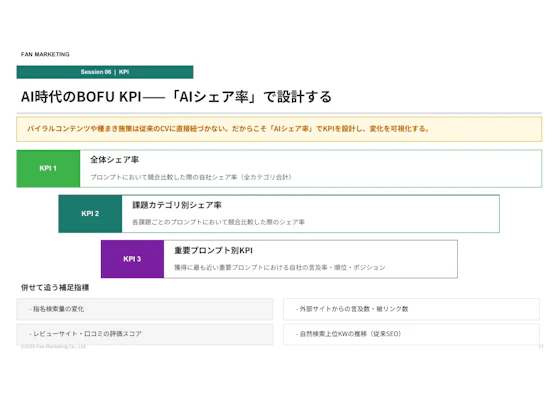Select the 自然検索上位KWの推移 item
This screenshot has width=560, height=396.
click(x=411, y=334)
